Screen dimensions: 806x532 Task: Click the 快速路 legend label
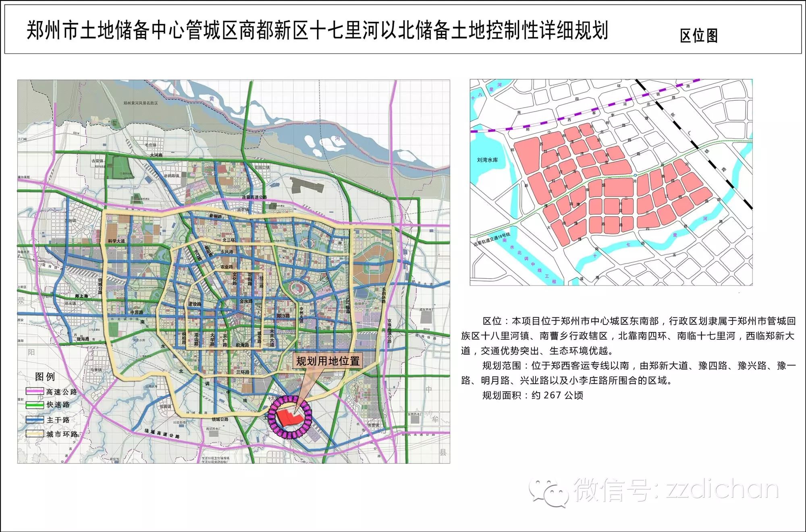pos(58,405)
